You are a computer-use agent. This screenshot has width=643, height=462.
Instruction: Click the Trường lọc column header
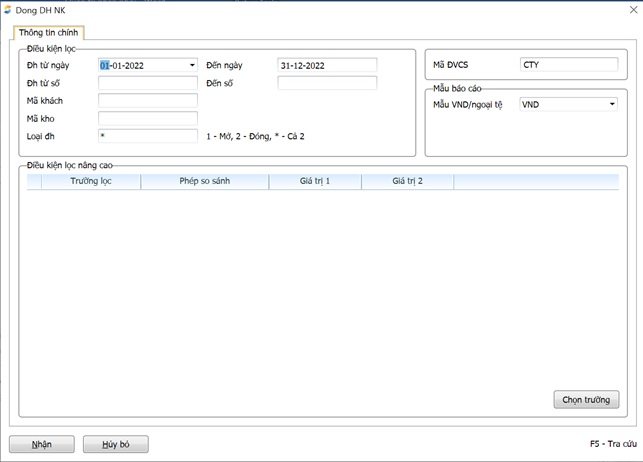point(91,182)
